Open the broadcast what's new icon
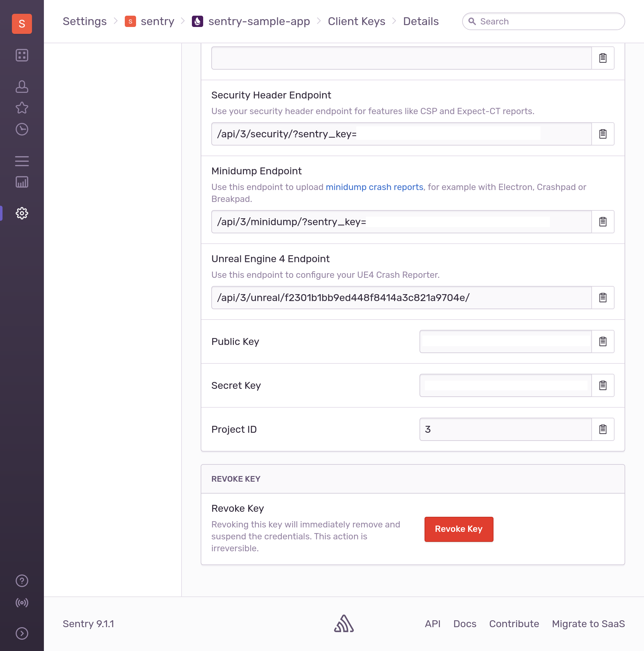This screenshot has width=644, height=651. click(22, 602)
